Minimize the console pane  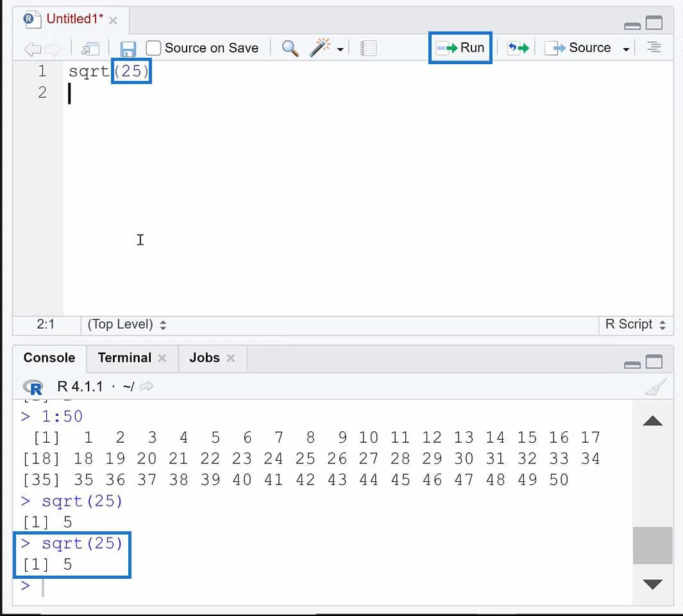632,365
